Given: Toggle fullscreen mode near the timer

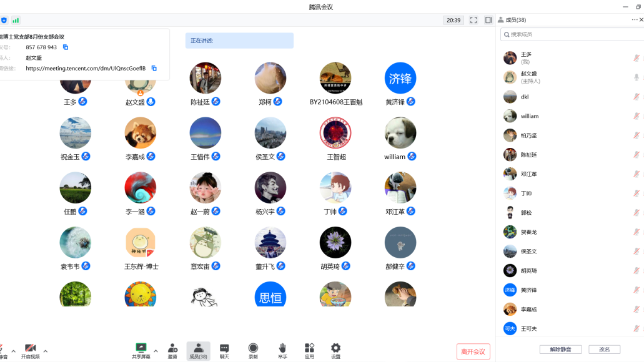Looking at the screenshot, I should (473, 20).
